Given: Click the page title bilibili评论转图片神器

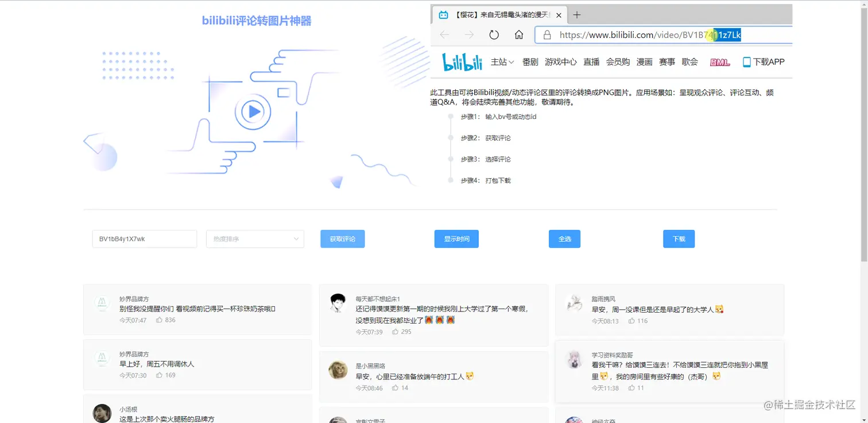Looking at the screenshot, I should tap(257, 21).
